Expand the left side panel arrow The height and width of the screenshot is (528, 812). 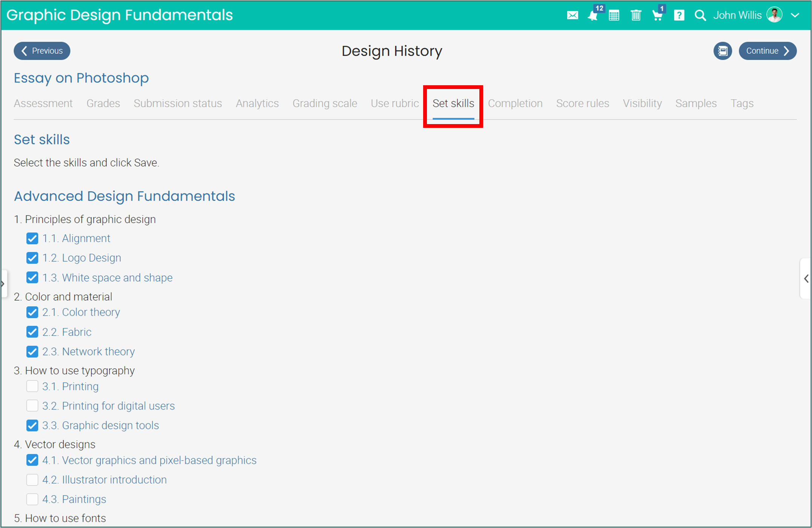point(3,284)
